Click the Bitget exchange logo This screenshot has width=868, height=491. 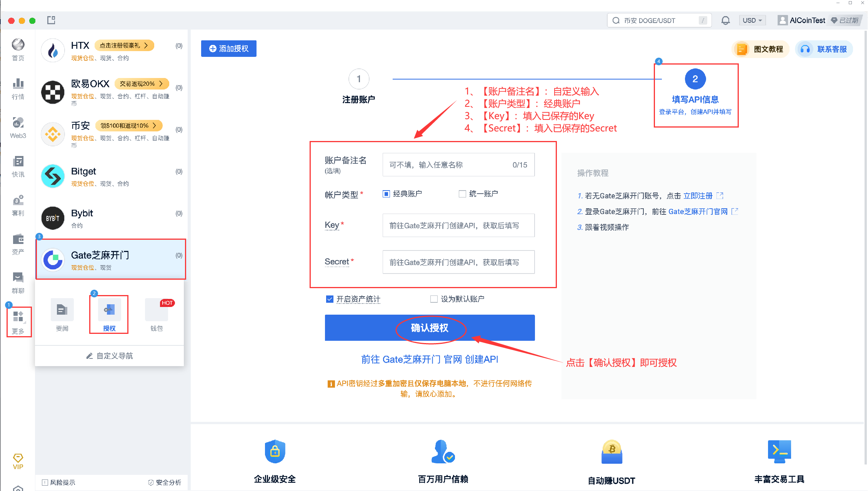point(53,176)
